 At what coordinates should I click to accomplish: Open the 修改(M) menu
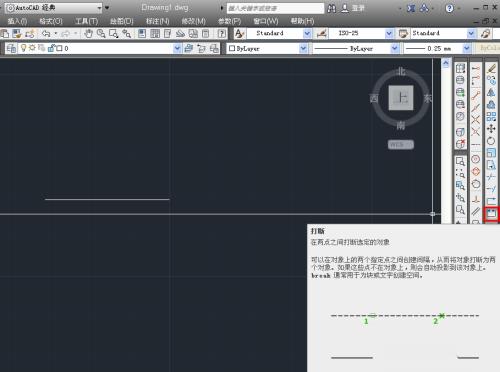pos(193,21)
